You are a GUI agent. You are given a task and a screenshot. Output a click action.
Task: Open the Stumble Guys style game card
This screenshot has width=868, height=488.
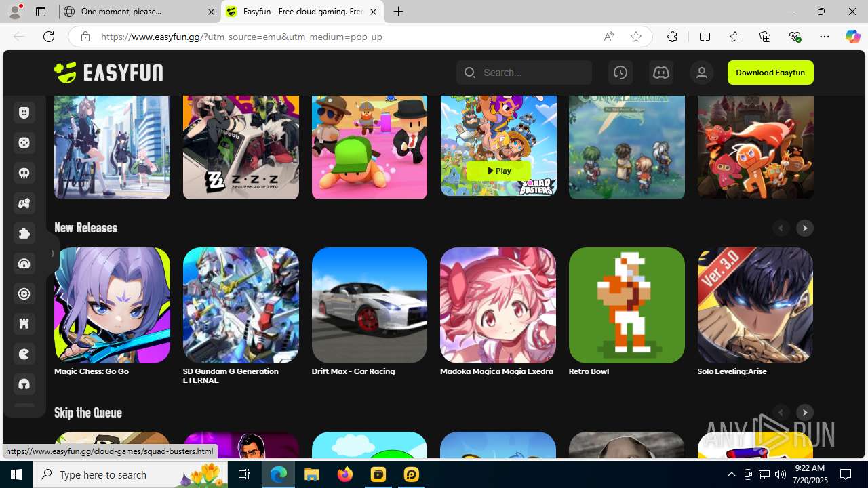[x=370, y=147]
